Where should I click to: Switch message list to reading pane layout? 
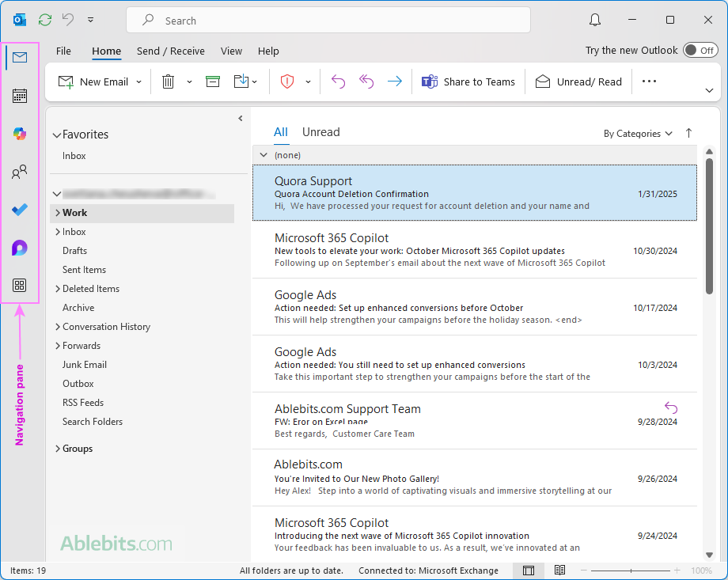click(560, 571)
